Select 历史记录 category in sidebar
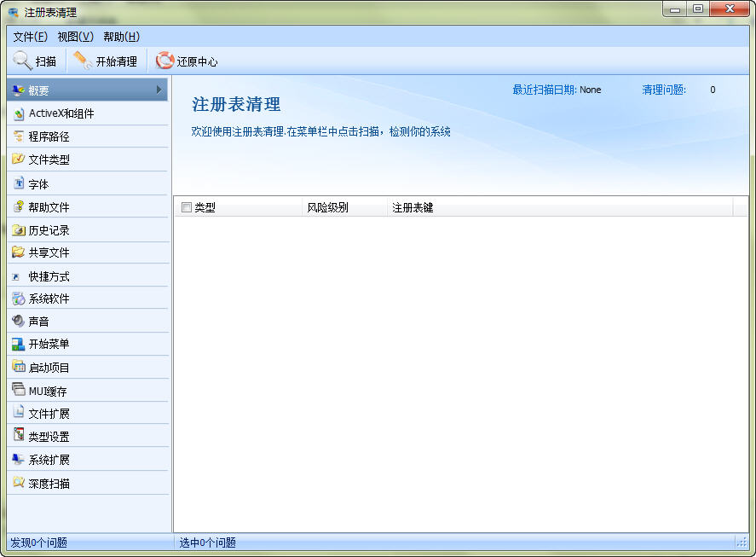The width and height of the screenshot is (756, 557). pos(49,230)
